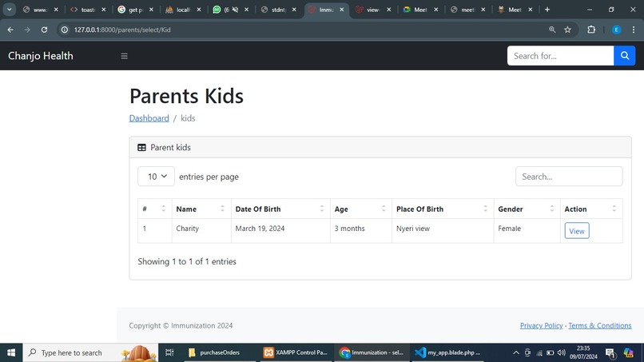Image resolution: width=644 pixels, height=362 pixels.
Task: Click the Chanjo Health brand link
Action: [41, 56]
